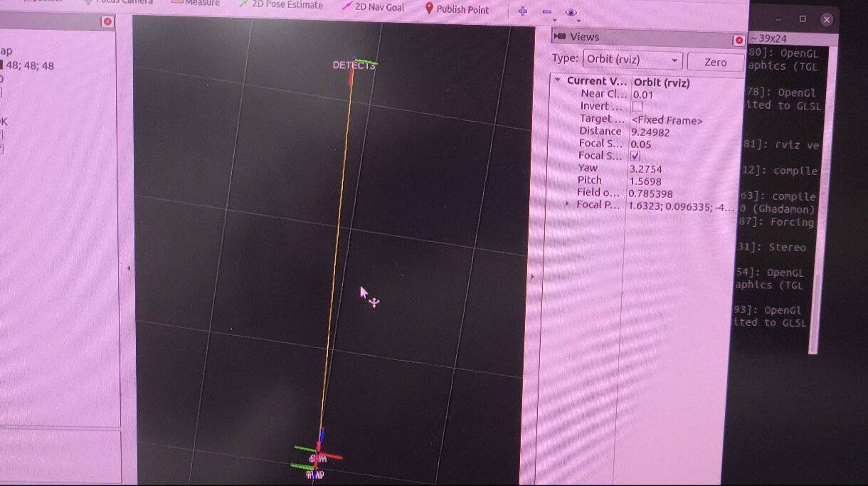Screen dimensions: 868x486
Task: Close the Views panel
Action: point(739,41)
